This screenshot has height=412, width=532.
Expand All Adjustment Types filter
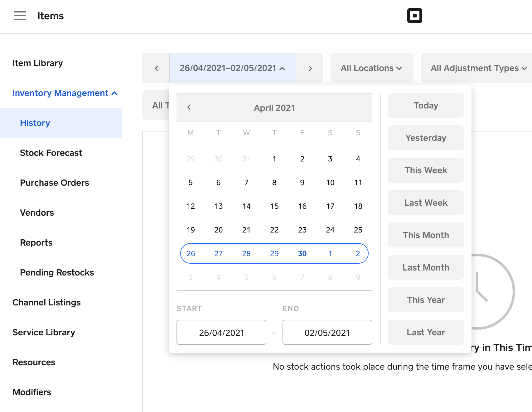tap(478, 68)
